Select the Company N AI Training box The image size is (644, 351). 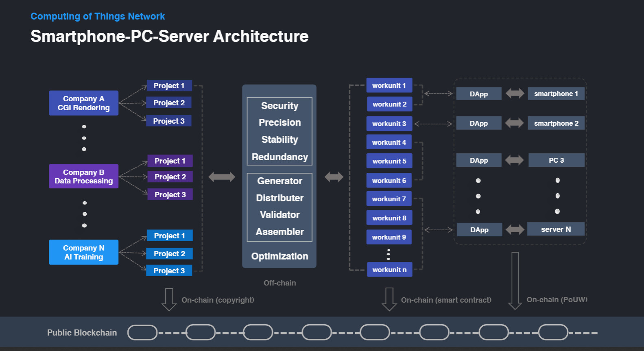pyautogui.click(x=84, y=252)
